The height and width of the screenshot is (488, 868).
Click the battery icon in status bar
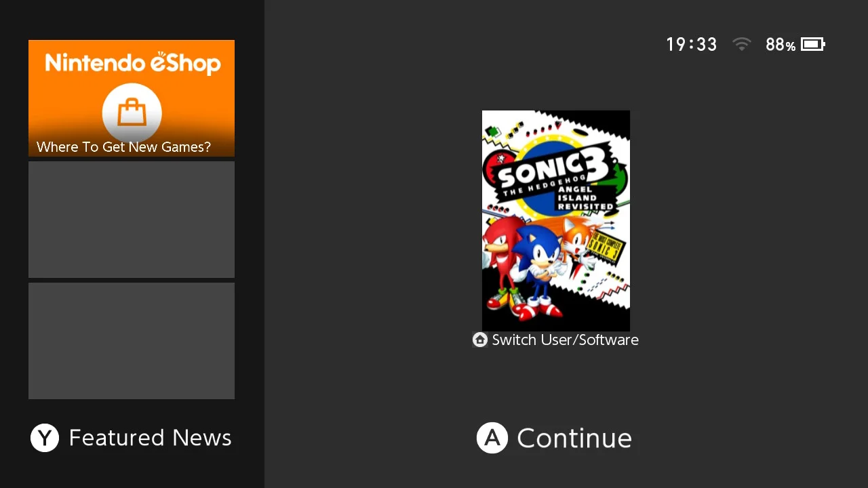coord(813,45)
